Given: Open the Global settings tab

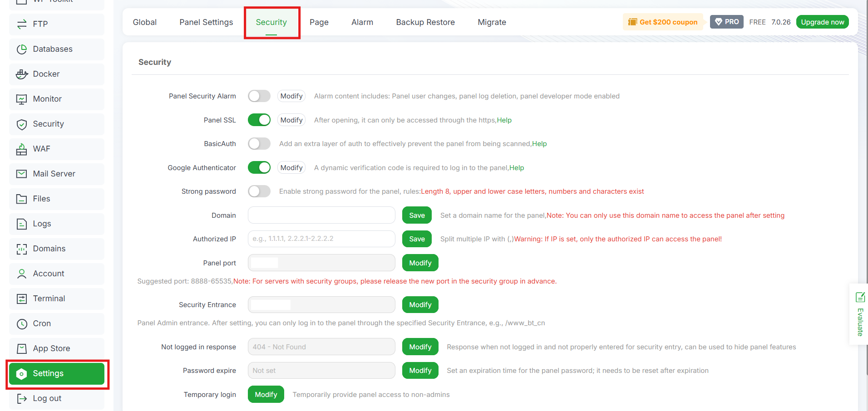Looking at the screenshot, I should (x=145, y=22).
